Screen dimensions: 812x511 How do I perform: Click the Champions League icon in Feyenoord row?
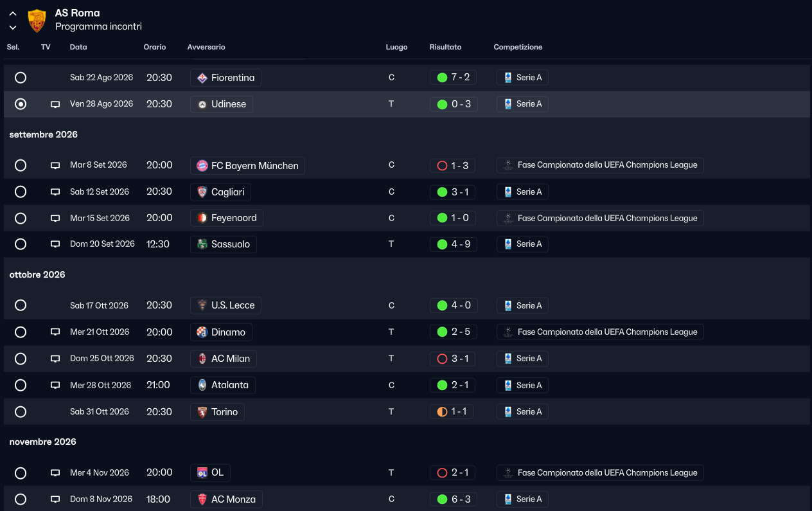click(508, 218)
